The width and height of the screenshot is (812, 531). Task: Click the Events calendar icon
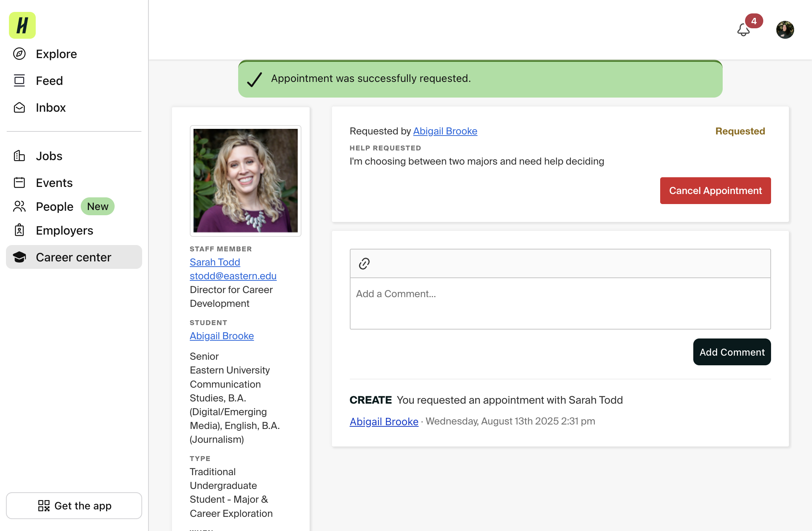point(19,183)
